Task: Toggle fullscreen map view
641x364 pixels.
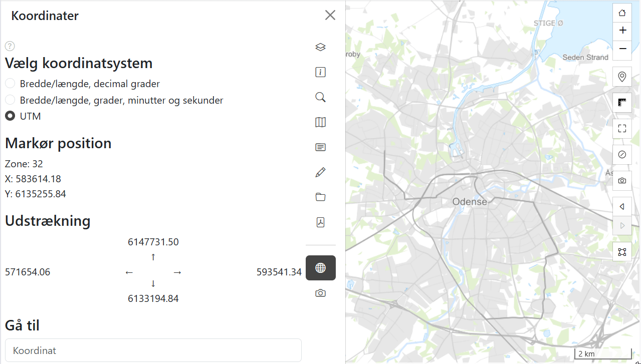Action: [x=622, y=129]
